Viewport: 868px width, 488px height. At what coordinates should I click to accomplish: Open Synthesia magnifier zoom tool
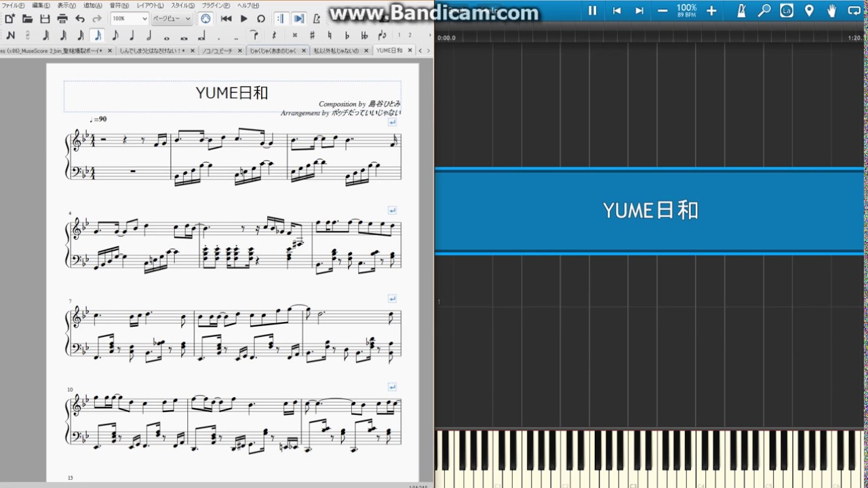pos(764,10)
